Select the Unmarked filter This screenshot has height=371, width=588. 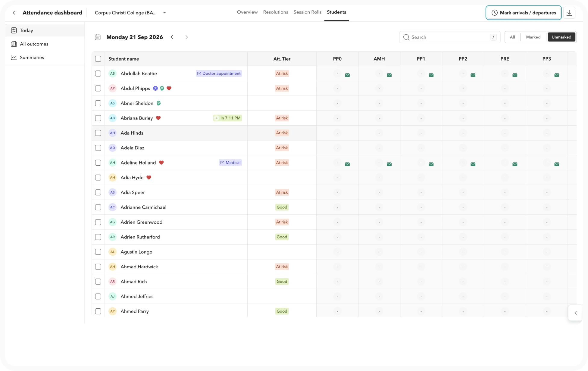coord(561,37)
